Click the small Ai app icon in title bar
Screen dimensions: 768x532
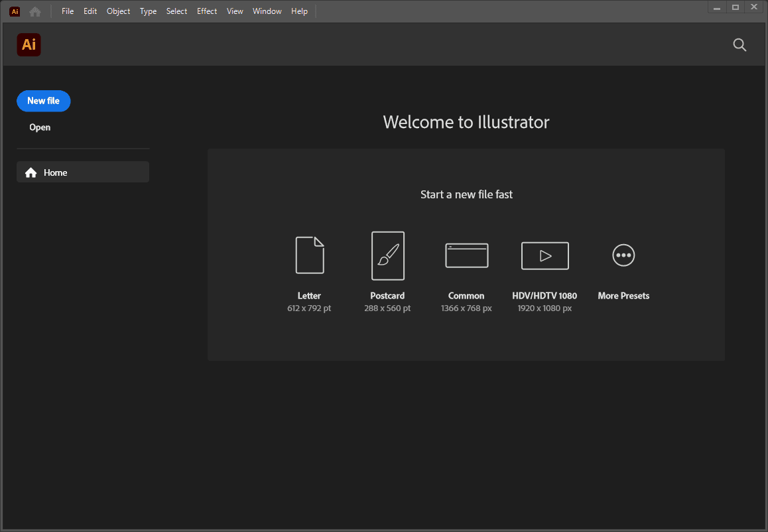point(15,11)
